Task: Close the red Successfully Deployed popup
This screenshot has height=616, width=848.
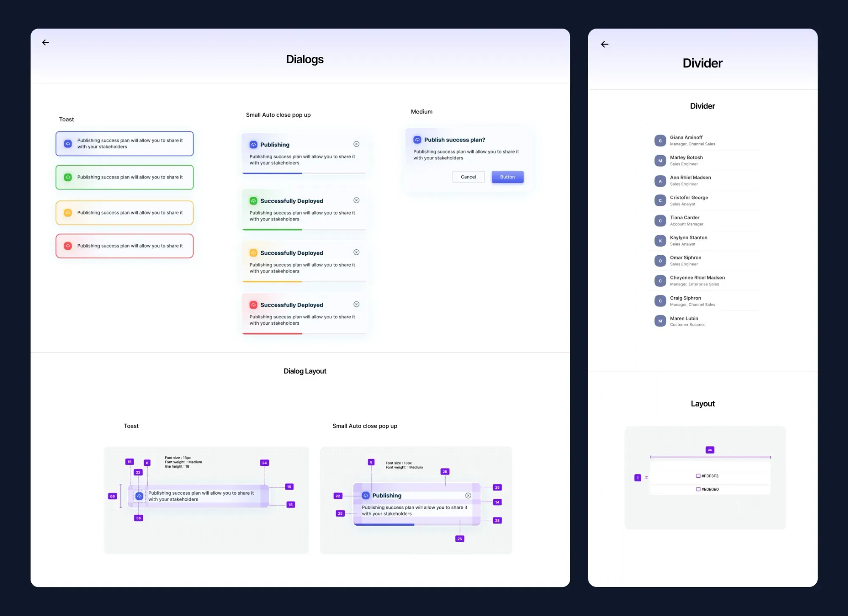Action: [356, 304]
